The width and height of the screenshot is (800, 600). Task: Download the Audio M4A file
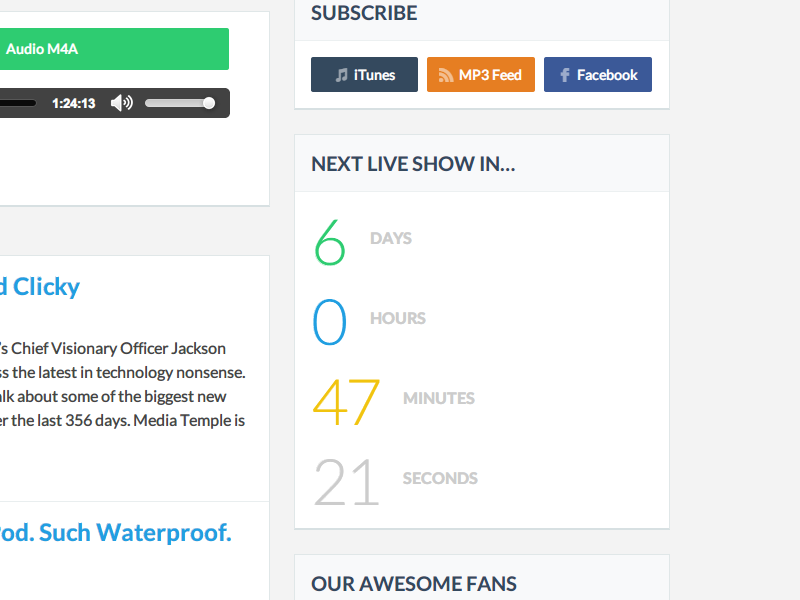click(115, 48)
